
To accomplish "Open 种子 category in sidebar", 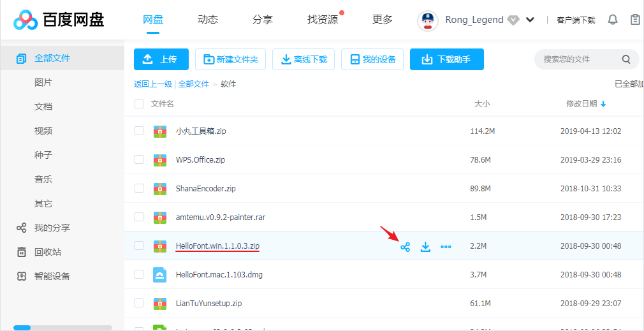I will (43, 155).
